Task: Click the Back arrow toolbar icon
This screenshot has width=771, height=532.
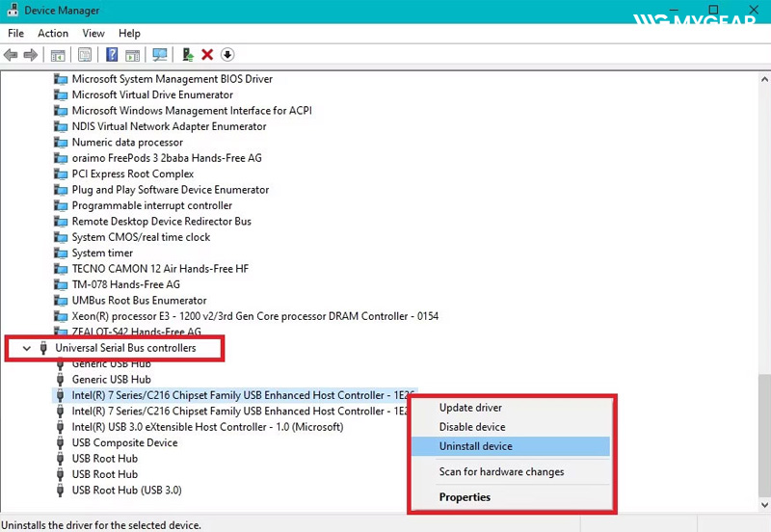Action: 11,55
